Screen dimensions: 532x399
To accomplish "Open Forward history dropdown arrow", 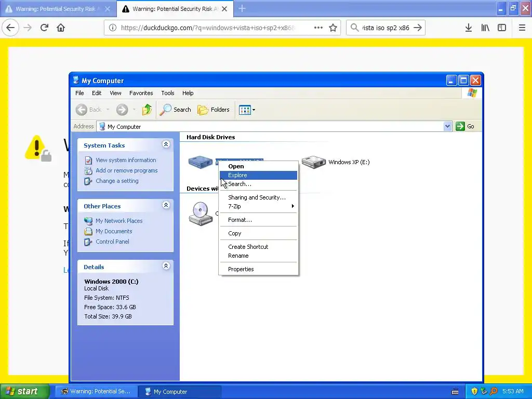I will coord(134,110).
